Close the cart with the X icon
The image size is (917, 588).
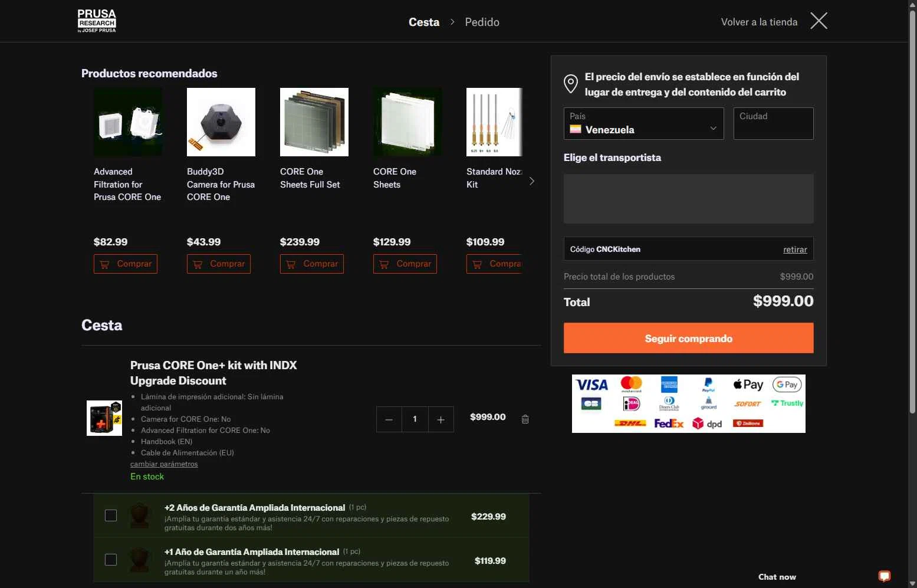tap(819, 21)
